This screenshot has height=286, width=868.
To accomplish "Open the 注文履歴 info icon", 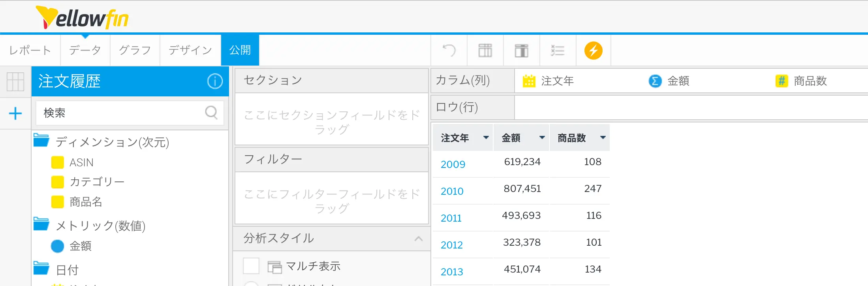I will 215,81.
